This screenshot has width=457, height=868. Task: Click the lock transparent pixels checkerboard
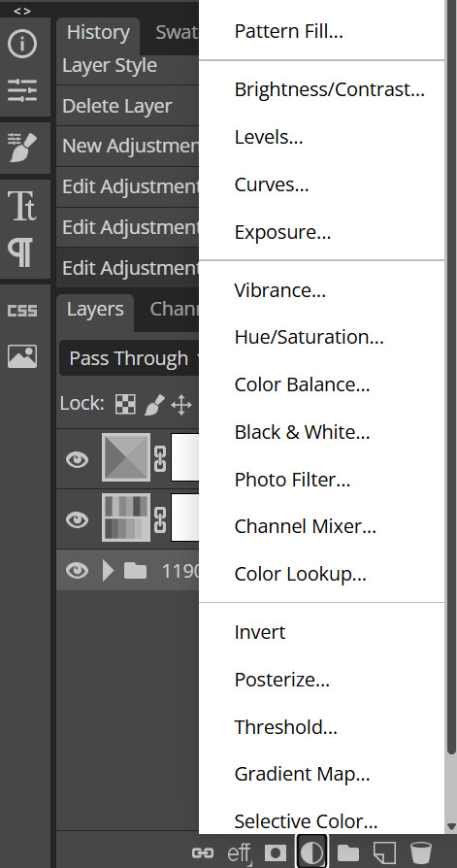pos(125,405)
